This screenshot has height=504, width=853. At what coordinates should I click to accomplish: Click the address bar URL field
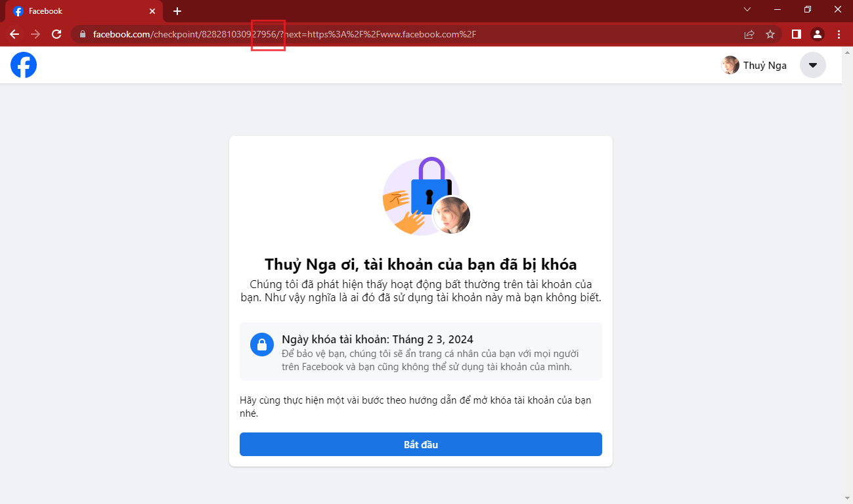pyautogui.click(x=394, y=34)
